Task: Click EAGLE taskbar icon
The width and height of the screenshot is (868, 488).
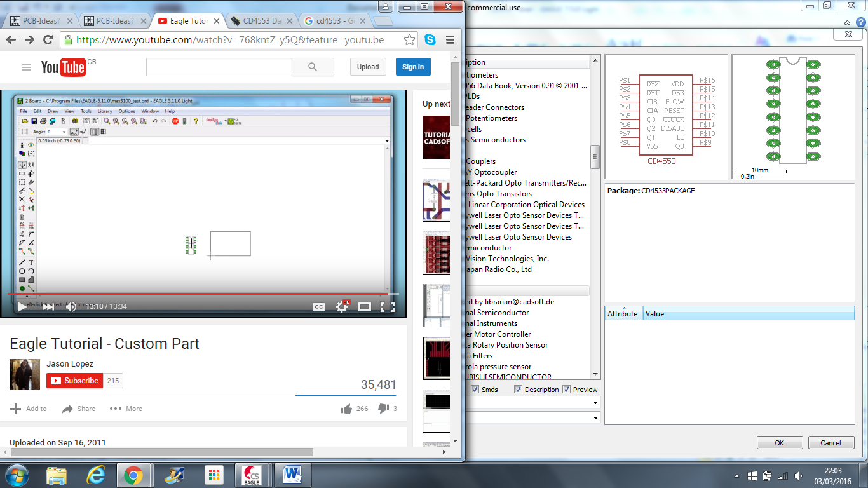Action: (252, 475)
